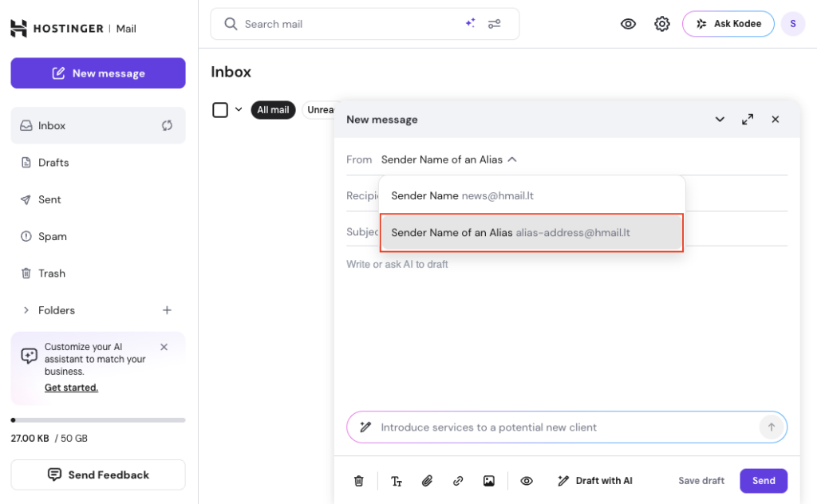Open Get started link for AI assistant

tap(71, 387)
